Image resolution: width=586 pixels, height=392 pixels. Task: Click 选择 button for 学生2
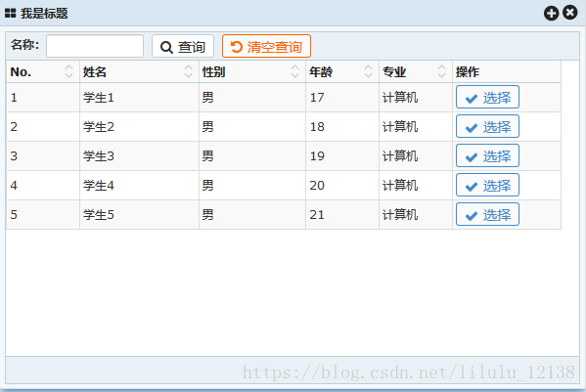click(x=487, y=126)
